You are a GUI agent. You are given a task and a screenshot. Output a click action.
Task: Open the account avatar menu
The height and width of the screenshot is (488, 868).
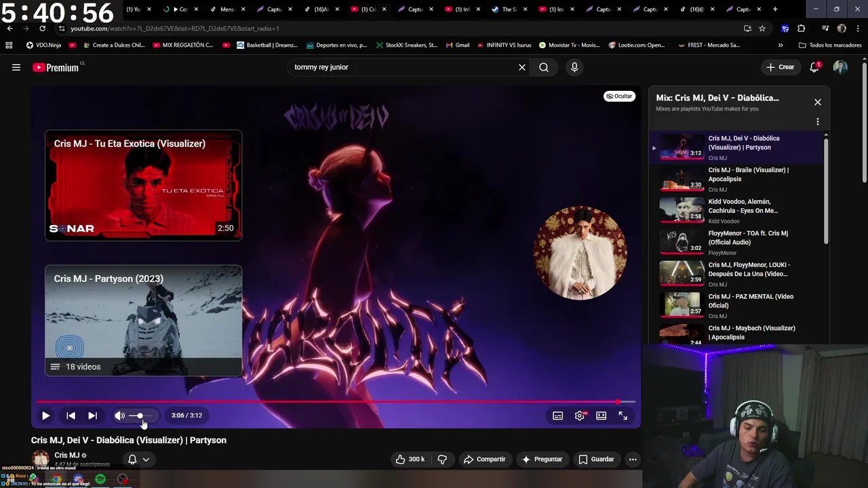click(x=840, y=67)
